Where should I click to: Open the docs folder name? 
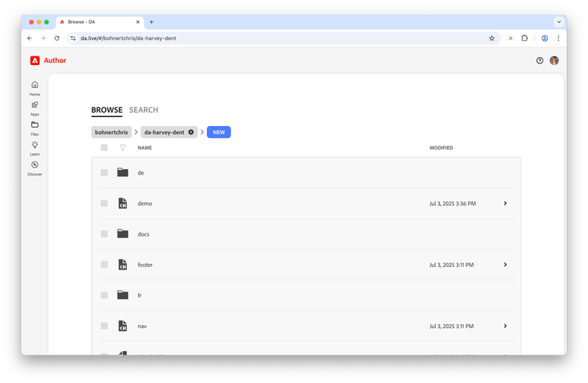point(143,234)
